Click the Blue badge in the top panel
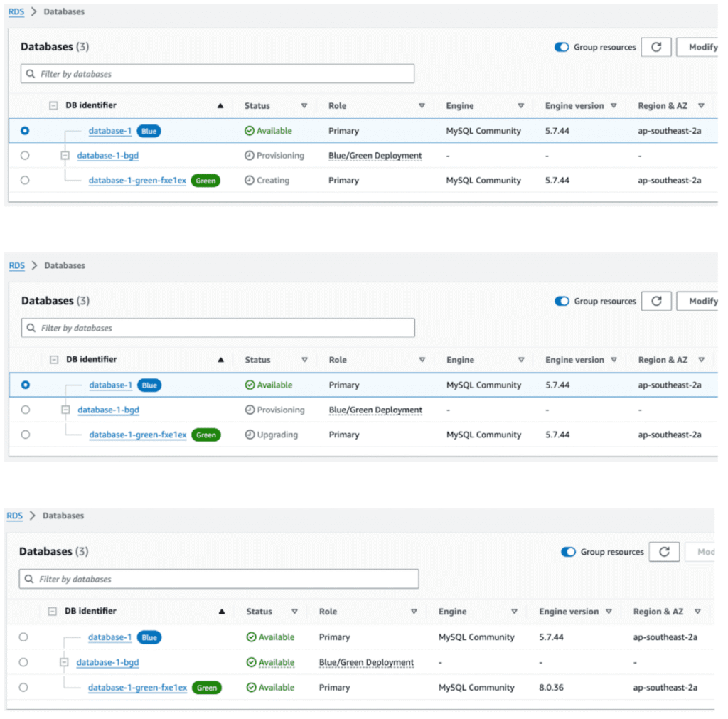This screenshot has height=719, width=728. tap(148, 131)
